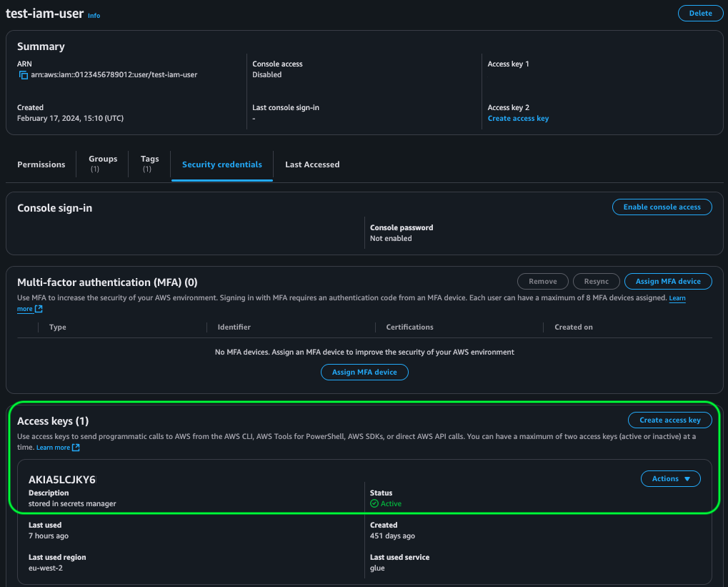The image size is (728, 587).
Task: Click the Security credentials tab
Action: [221, 164]
